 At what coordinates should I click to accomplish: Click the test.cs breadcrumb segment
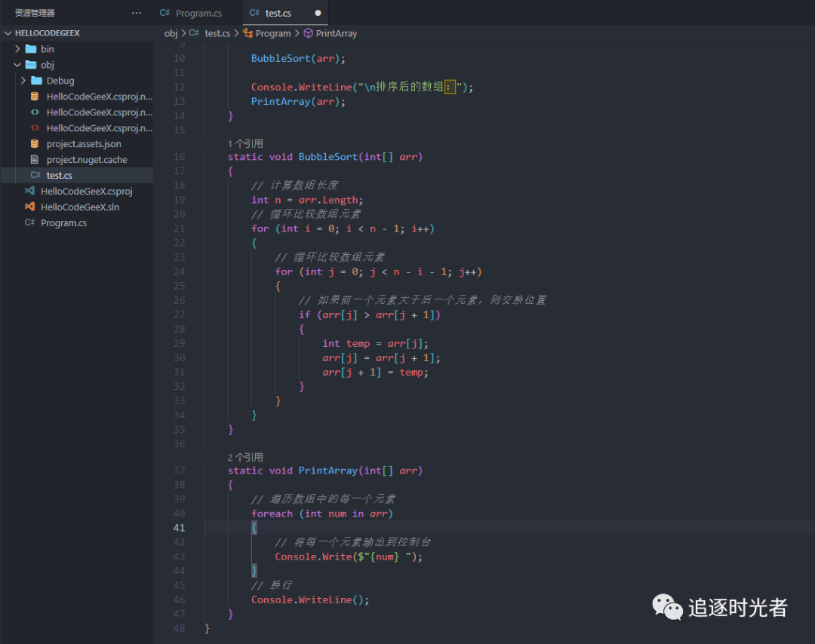(217, 33)
